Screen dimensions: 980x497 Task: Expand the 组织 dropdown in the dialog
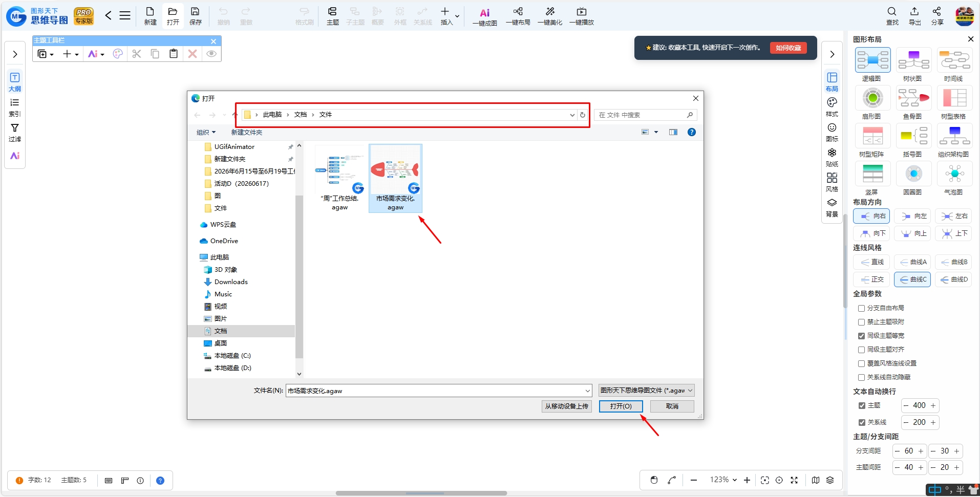pos(206,133)
